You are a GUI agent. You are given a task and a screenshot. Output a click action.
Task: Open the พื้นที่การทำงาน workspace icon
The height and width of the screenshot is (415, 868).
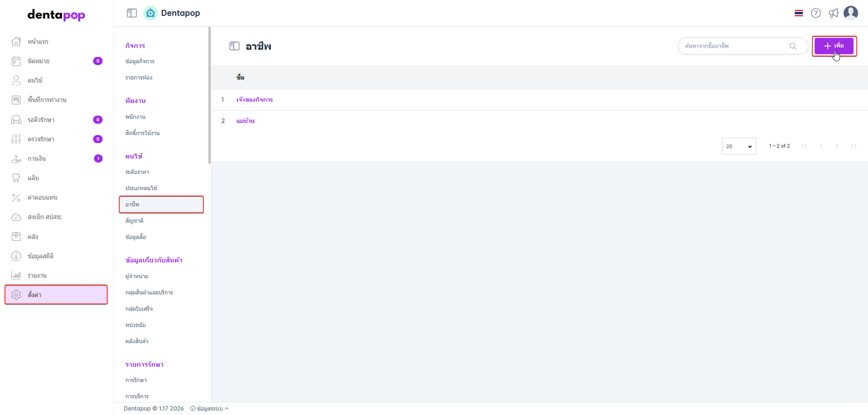pyautogui.click(x=17, y=100)
